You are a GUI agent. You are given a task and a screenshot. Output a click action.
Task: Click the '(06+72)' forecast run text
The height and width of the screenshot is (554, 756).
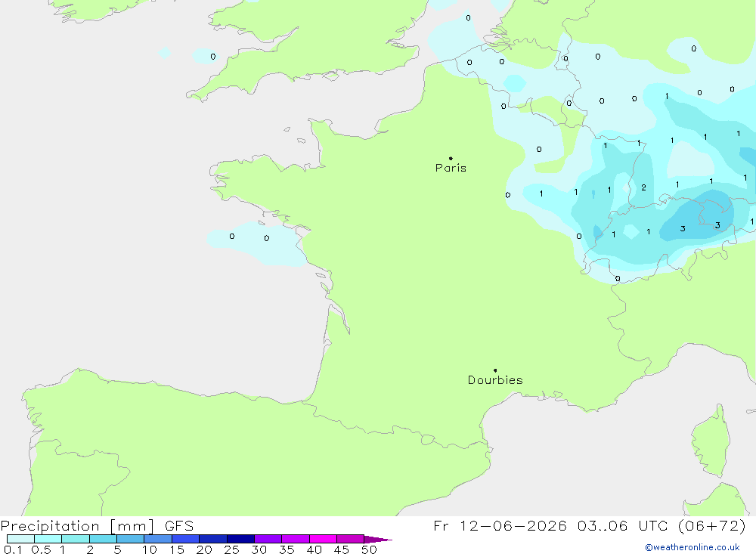(x=711, y=525)
